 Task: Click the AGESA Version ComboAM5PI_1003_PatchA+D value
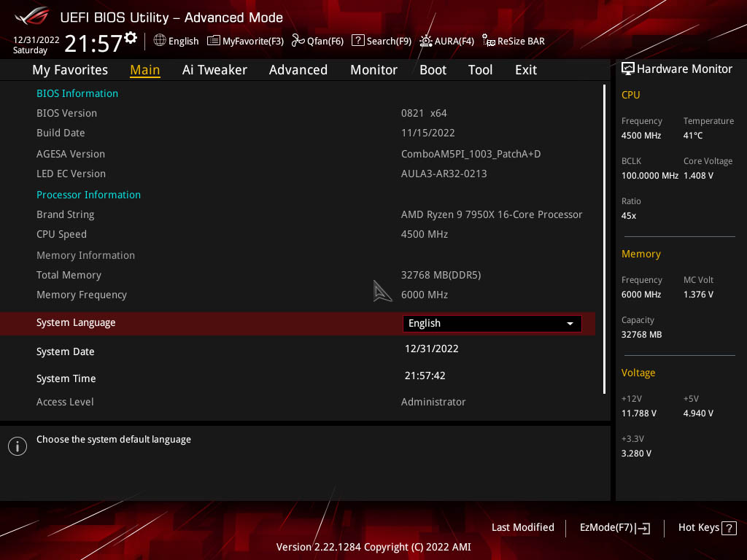[471, 154]
